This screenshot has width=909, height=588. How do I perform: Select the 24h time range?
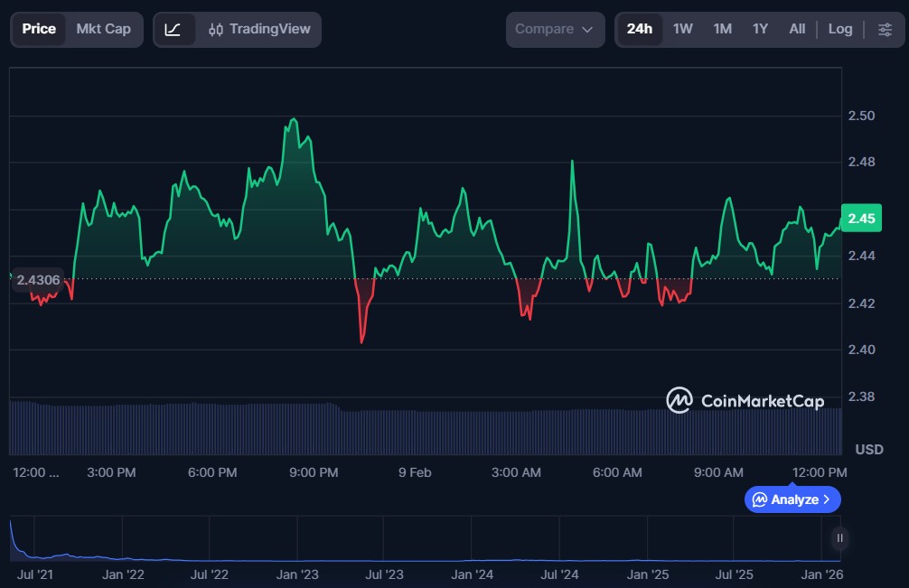tap(640, 29)
